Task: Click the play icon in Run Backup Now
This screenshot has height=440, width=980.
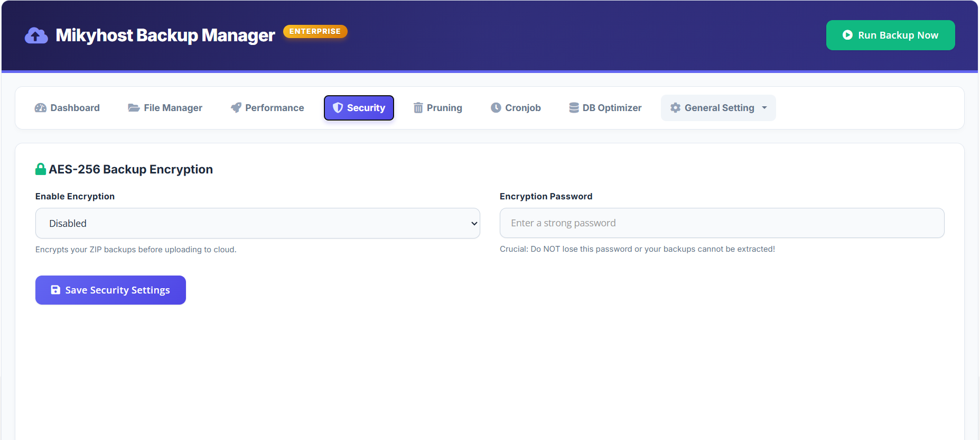Action: tap(847, 35)
